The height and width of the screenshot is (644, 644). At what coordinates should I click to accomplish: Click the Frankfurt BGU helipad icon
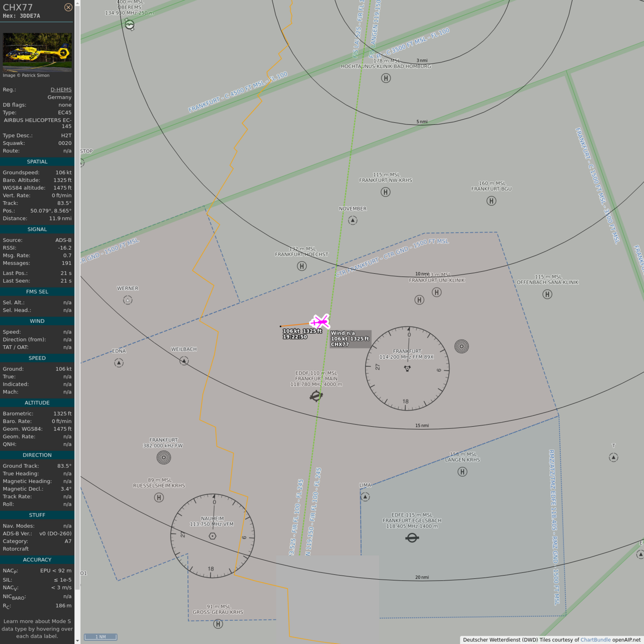491,201
